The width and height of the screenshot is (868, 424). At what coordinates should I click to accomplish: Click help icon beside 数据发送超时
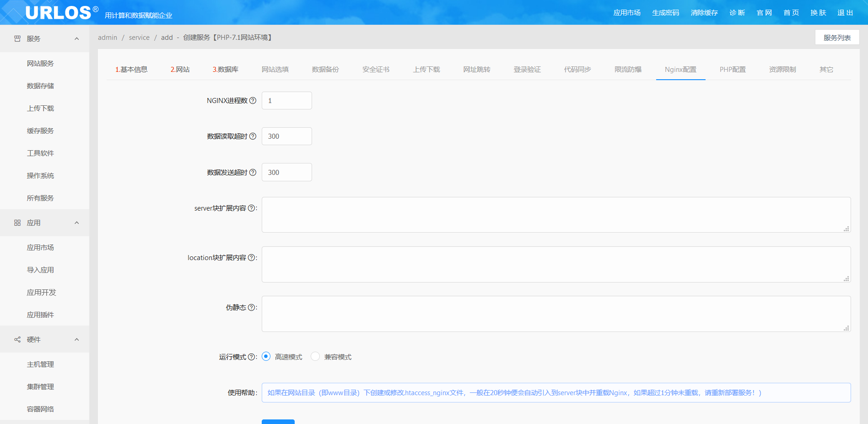pos(253,173)
